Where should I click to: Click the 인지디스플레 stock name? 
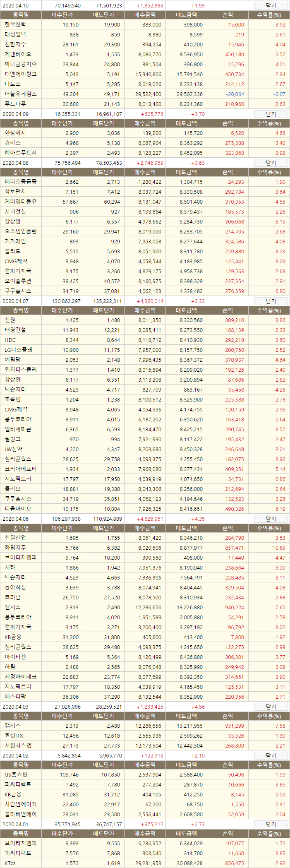[x=20, y=370]
